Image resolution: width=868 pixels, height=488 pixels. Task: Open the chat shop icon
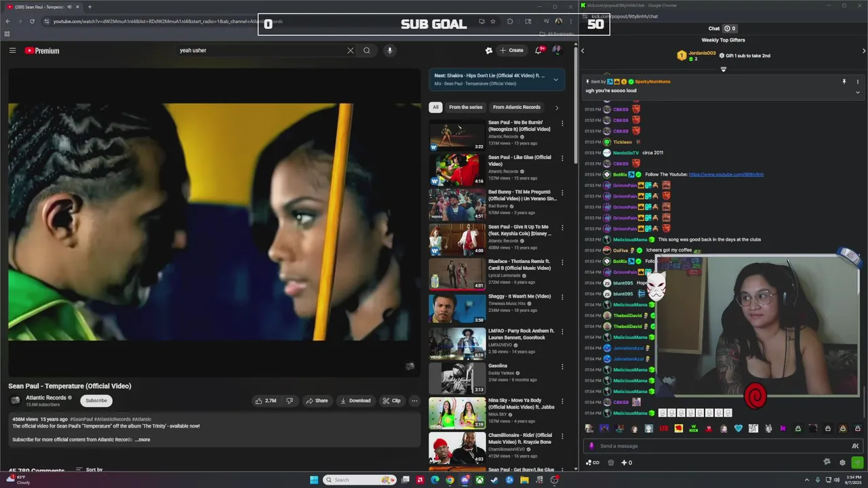(610, 463)
